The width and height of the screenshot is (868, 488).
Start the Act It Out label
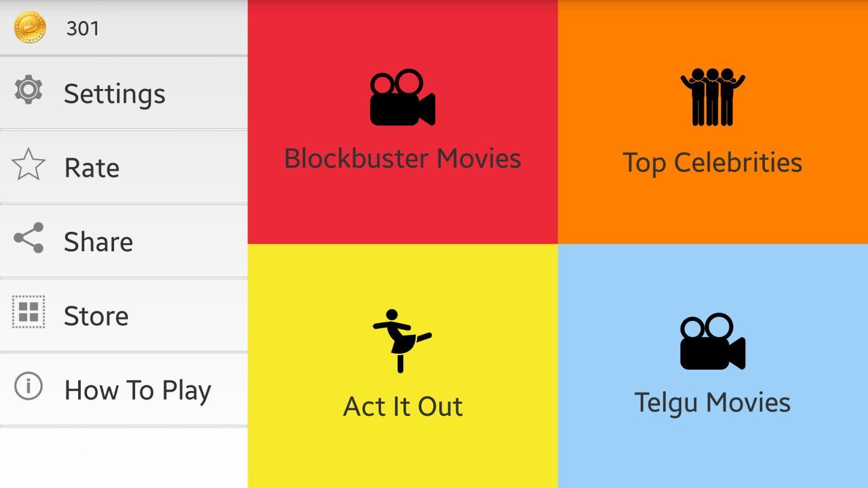point(403,407)
